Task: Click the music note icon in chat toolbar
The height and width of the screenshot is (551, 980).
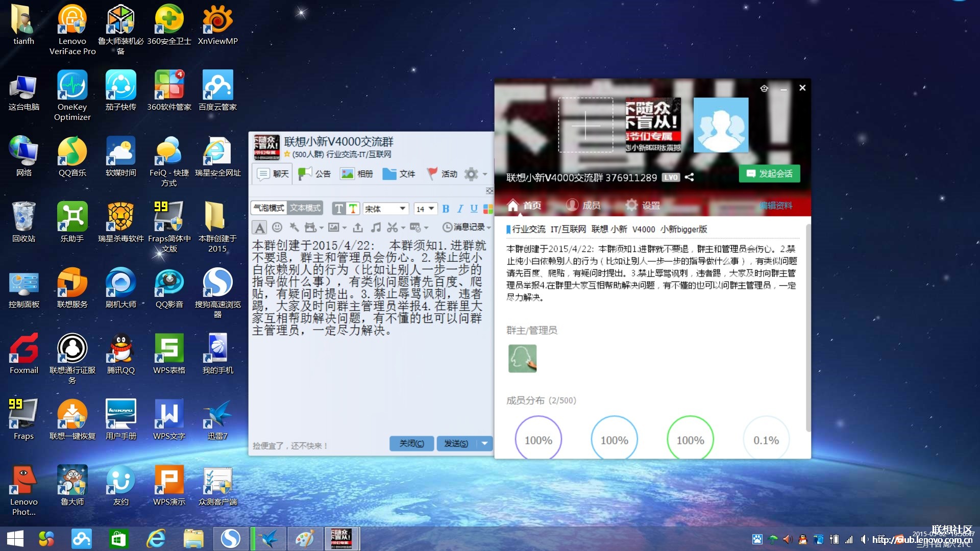Action: (x=376, y=227)
